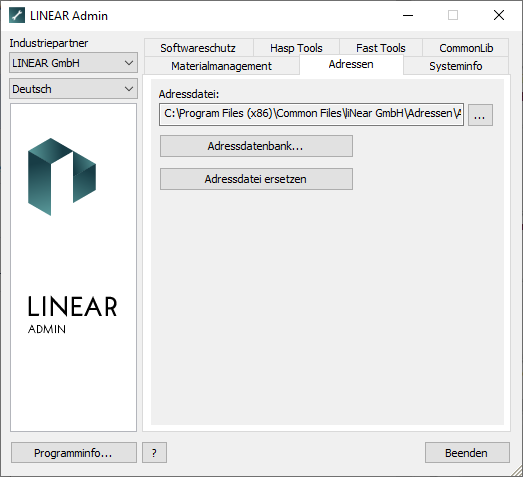Open the CommonLib tab
This screenshot has height=477, width=523.
(466, 48)
